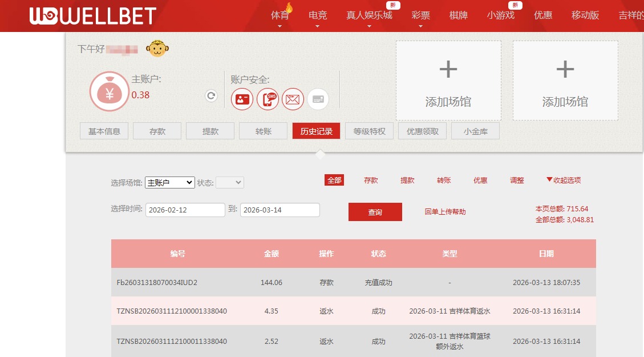Activate the 优惠 promotions filter
Viewport: 644px width, 357px height.
tap(480, 180)
